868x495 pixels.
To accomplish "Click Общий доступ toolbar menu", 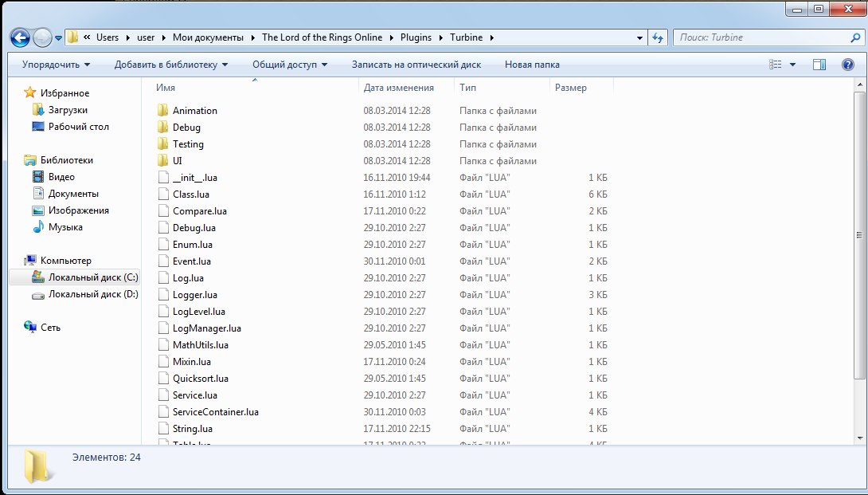I will pyautogui.click(x=290, y=65).
